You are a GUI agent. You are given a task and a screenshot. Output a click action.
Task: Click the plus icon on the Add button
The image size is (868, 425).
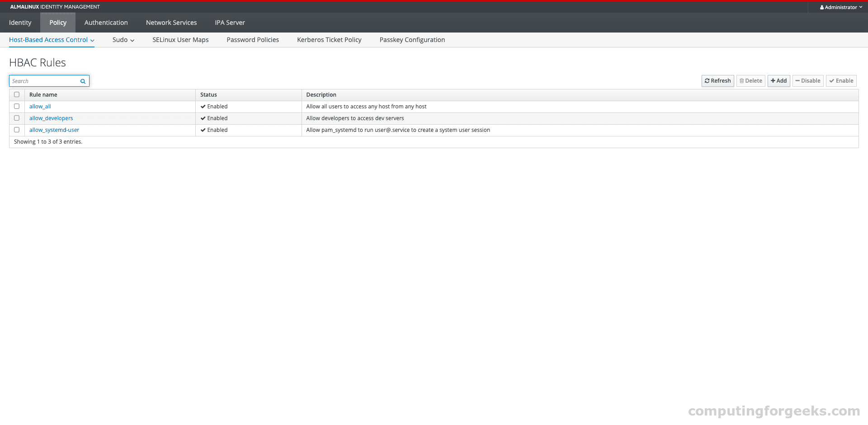click(773, 80)
